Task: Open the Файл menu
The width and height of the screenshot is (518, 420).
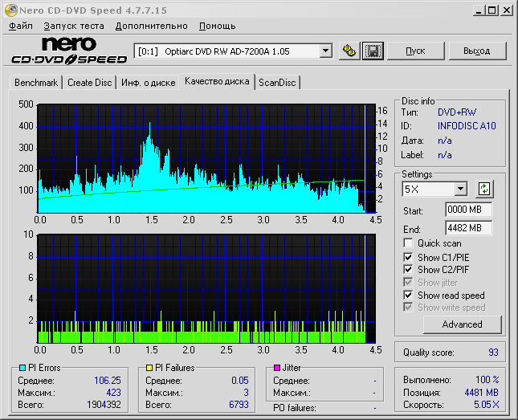Action: point(21,26)
